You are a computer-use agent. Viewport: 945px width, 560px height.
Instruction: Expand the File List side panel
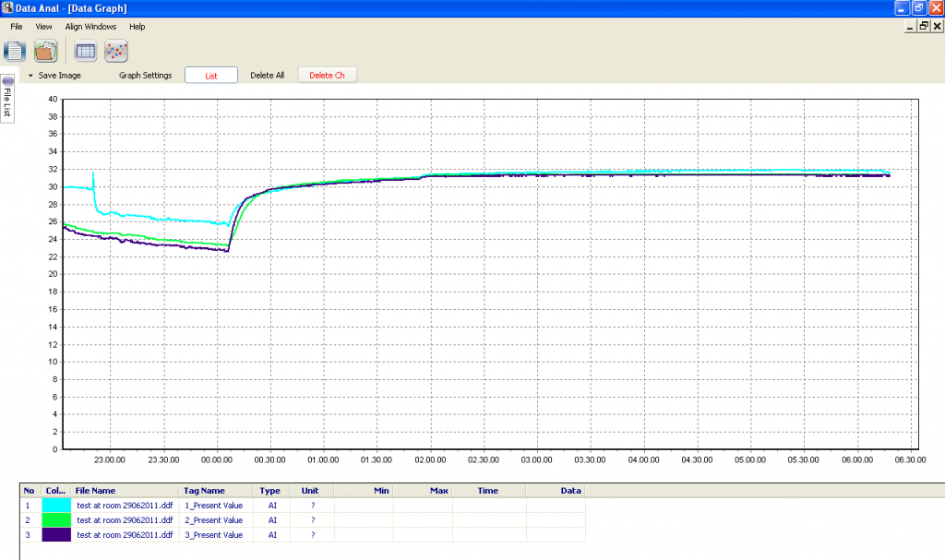tap(7, 99)
